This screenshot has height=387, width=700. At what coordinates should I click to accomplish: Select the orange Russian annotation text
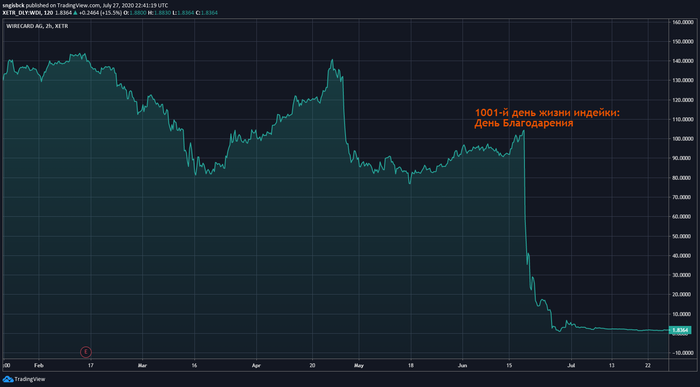547,118
